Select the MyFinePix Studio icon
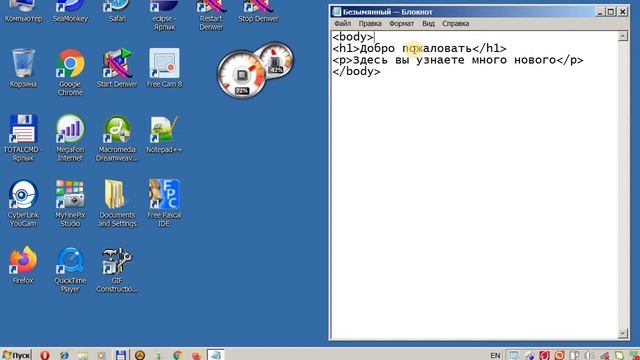The height and width of the screenshot is (360, 640). [70, 203]
